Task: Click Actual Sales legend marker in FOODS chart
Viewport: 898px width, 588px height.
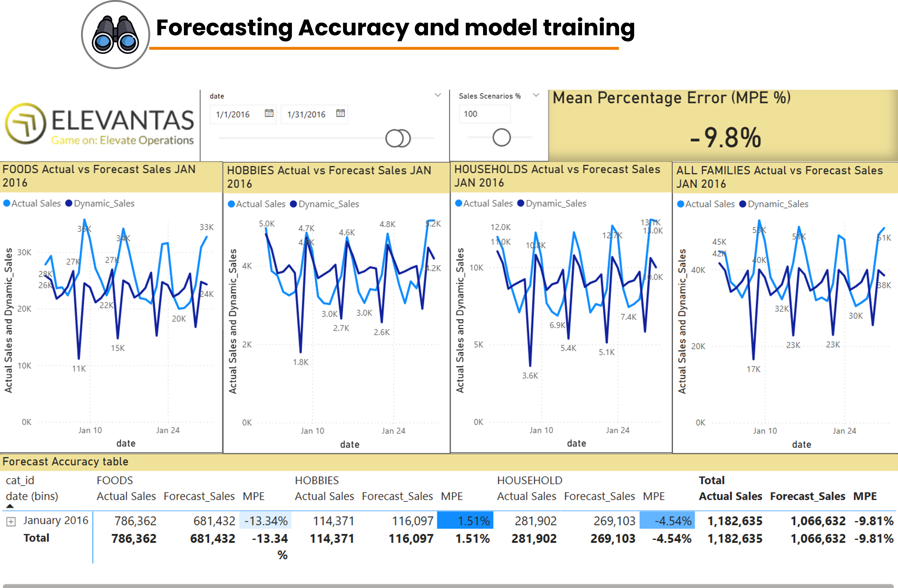Action: point(6,203)
